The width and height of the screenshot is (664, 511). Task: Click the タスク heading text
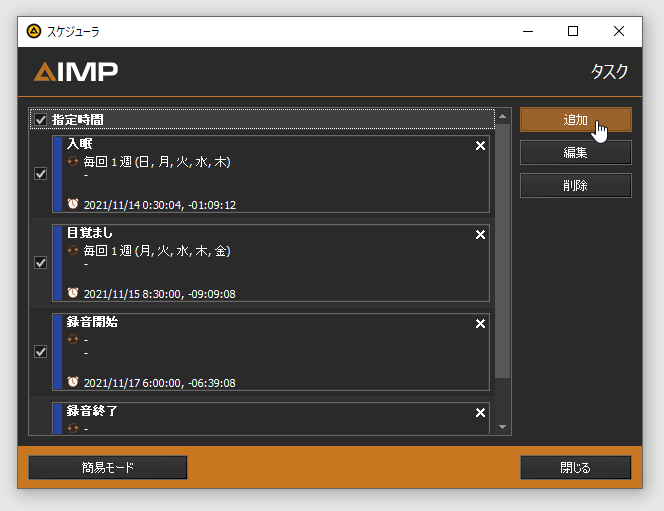(x=609, y=71)
